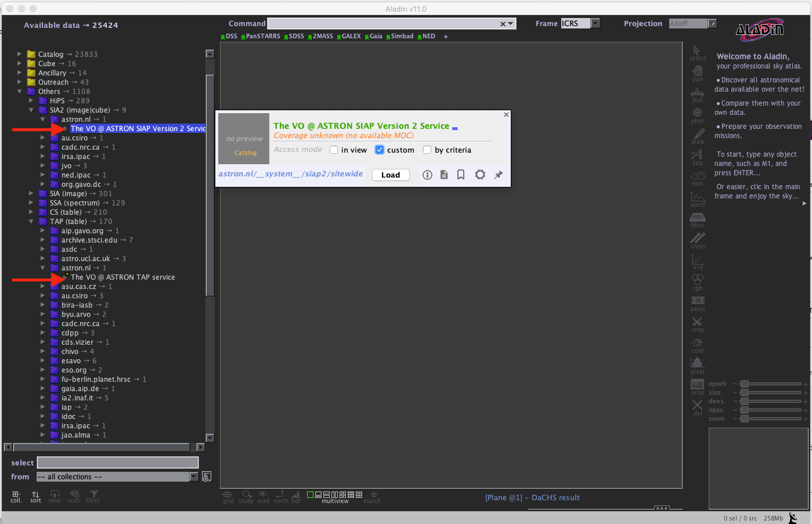Click the 2MASS bookmark
Screen dimensions: 812x524
pos(321,36)
